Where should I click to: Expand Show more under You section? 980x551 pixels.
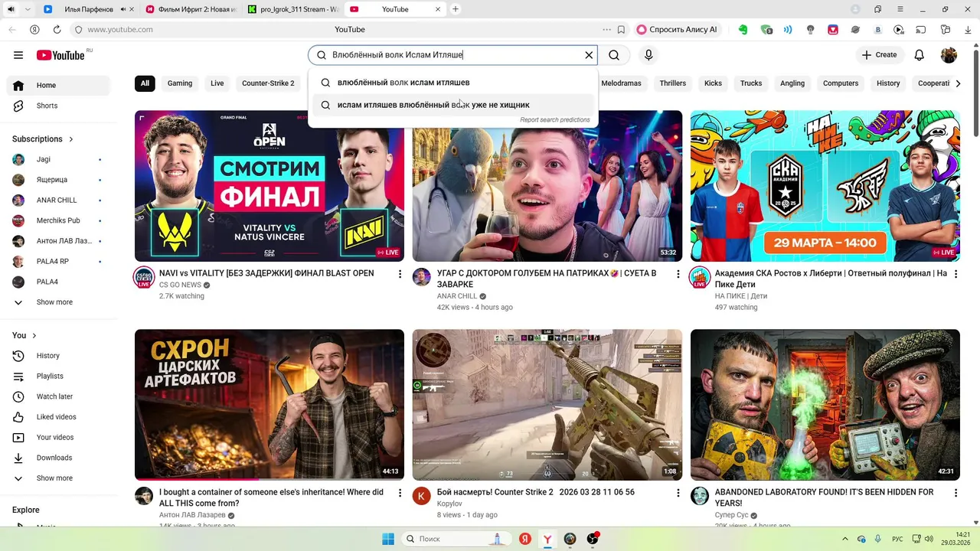pyautogui.click(x=58, y=478)
